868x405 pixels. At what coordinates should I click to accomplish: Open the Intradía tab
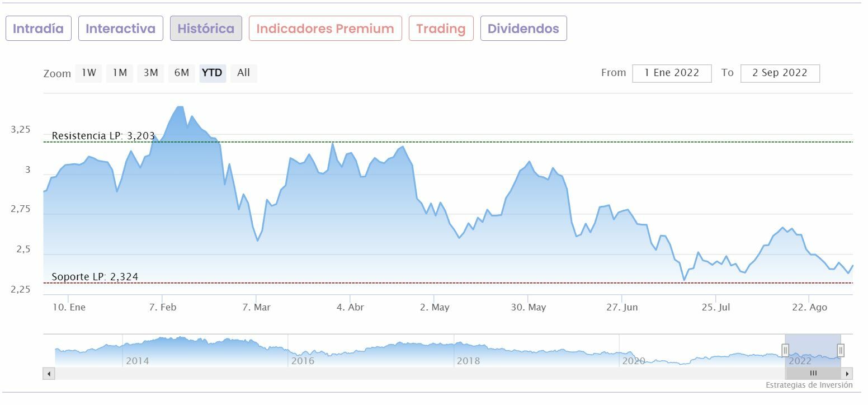point(39,29)
